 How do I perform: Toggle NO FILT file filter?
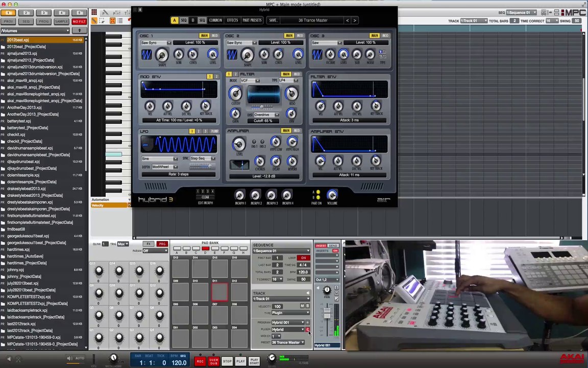79,21
